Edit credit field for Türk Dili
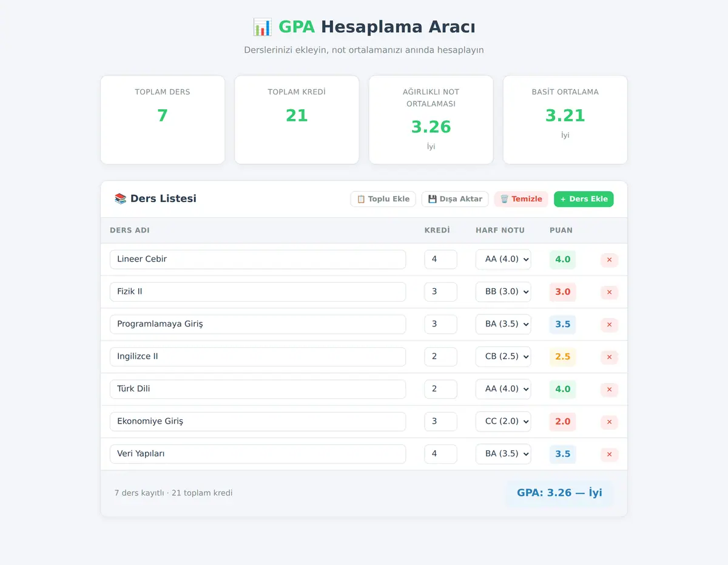This screenshot has height=565, width=728. tap(440, 389)
